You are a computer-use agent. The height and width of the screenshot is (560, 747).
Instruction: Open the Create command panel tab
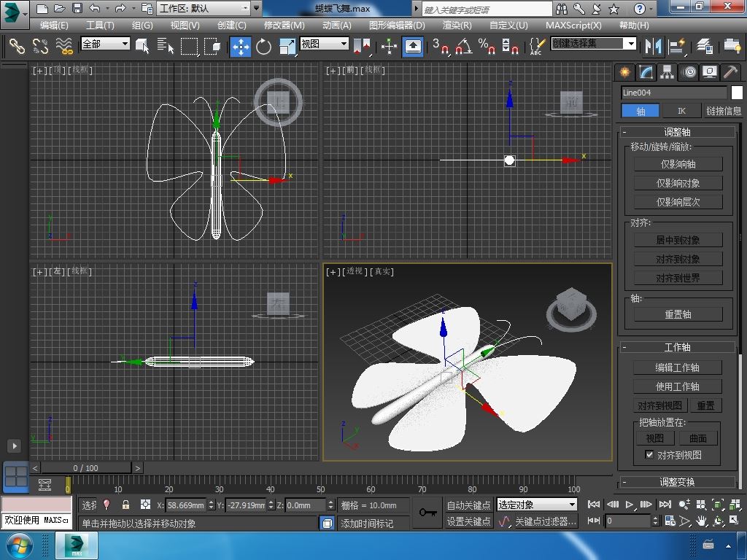tap(624, 71)
